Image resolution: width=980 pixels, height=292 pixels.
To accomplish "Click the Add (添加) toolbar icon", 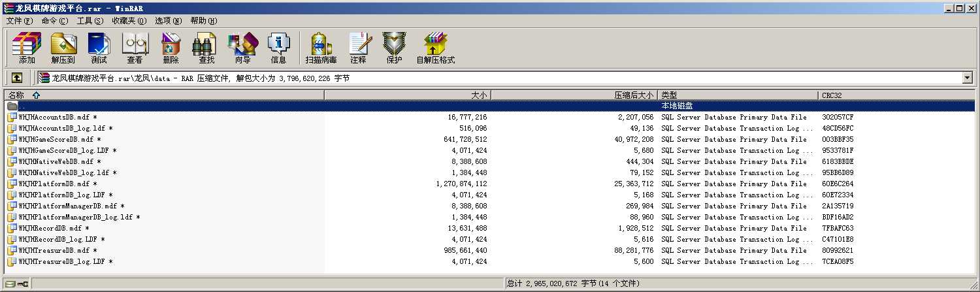I will 27,48.
